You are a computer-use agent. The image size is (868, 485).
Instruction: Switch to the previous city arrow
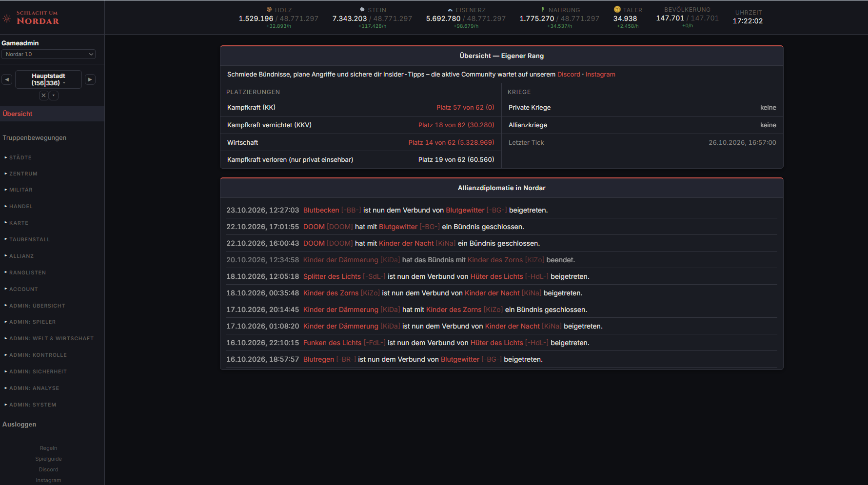pyautogui.click(x=7, y=79)
